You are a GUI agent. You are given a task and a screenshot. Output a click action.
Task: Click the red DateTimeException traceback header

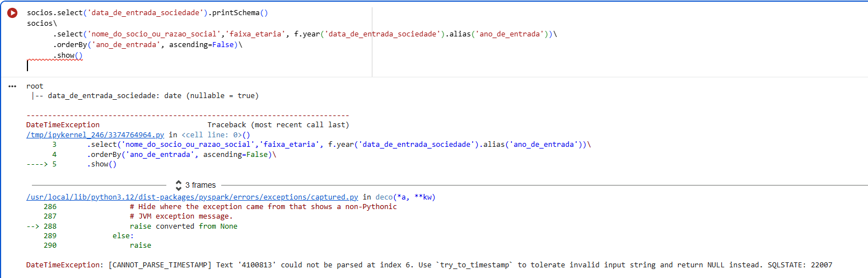[x=63, y=124]
